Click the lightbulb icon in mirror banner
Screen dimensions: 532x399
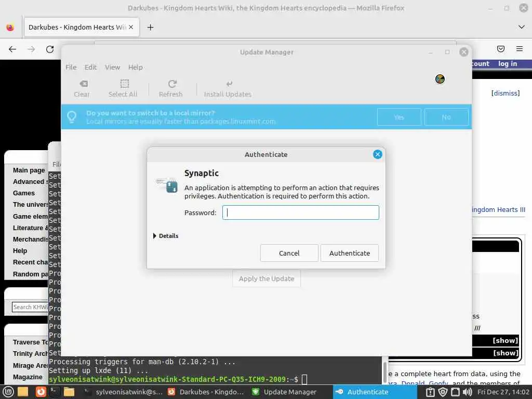click(x=72, y=117)
